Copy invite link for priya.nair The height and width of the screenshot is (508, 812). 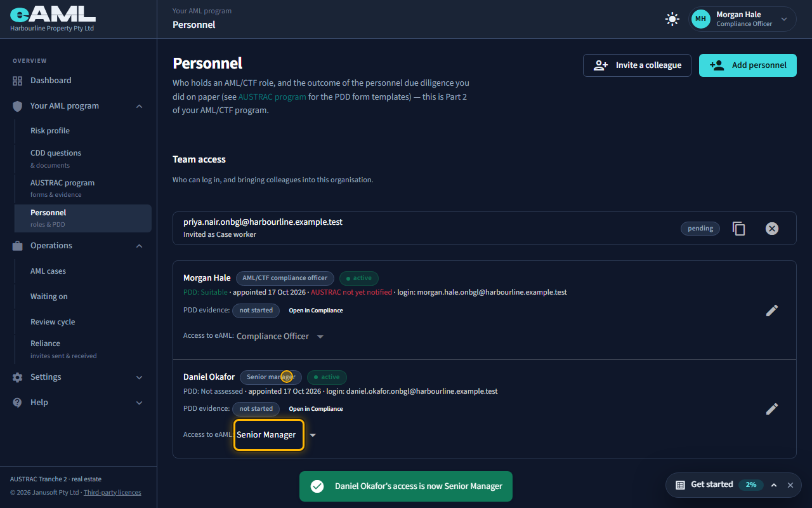tap(738, 229)
